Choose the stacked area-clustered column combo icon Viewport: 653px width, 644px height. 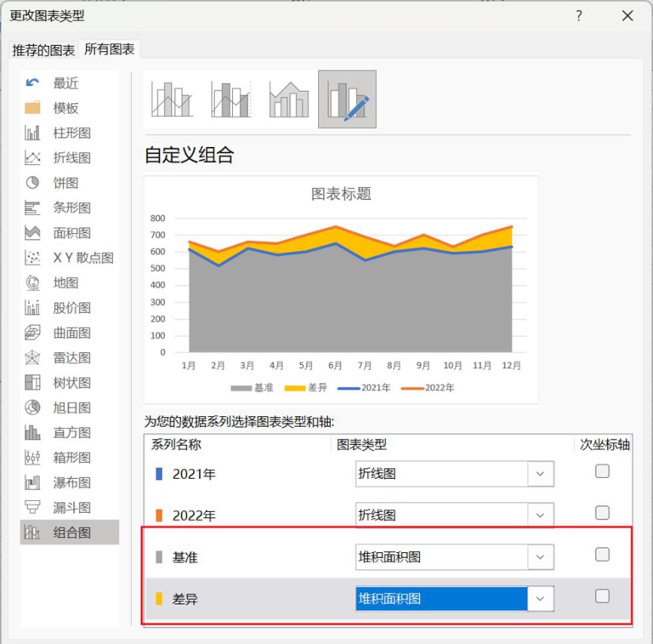(x=289, y=100)
